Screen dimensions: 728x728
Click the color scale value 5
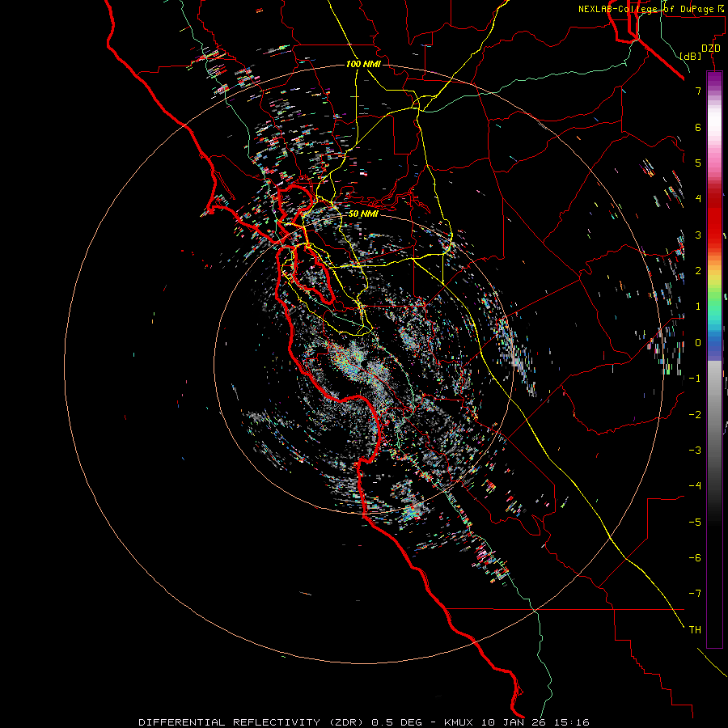point(698,163)
